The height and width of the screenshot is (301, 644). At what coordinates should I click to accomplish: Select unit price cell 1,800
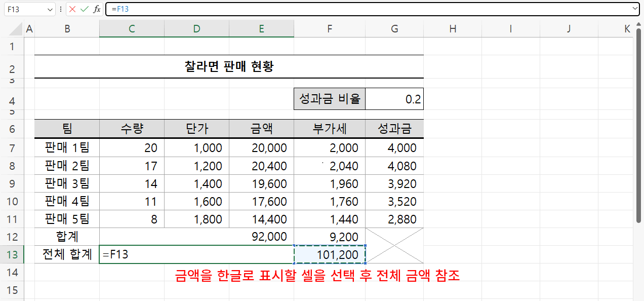click(196, 219)
